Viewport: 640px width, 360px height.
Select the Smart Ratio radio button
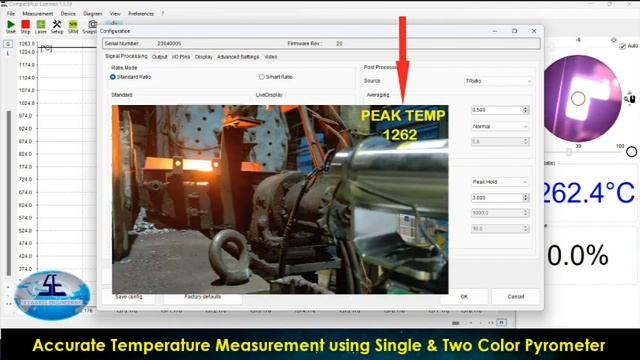pyautogui.click(x=262, y=77)
